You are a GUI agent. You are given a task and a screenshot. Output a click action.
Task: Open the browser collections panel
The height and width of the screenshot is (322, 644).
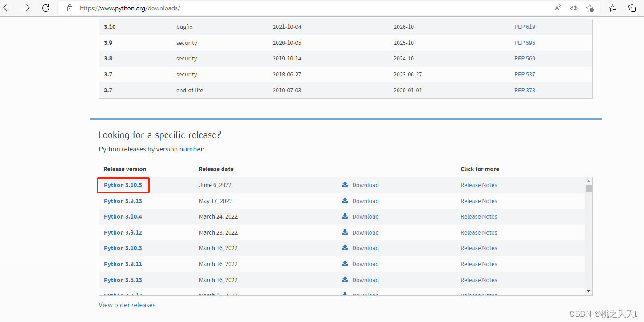tap(632, 8)
